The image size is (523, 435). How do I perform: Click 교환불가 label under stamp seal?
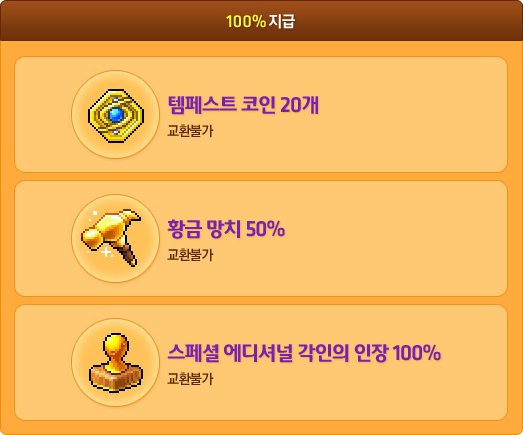click(190, 379)
